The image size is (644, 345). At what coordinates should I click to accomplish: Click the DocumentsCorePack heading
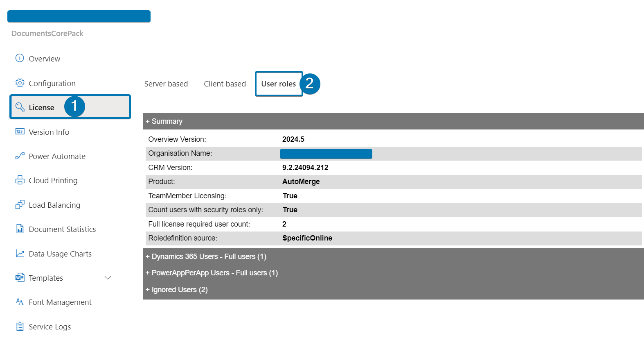47,34
